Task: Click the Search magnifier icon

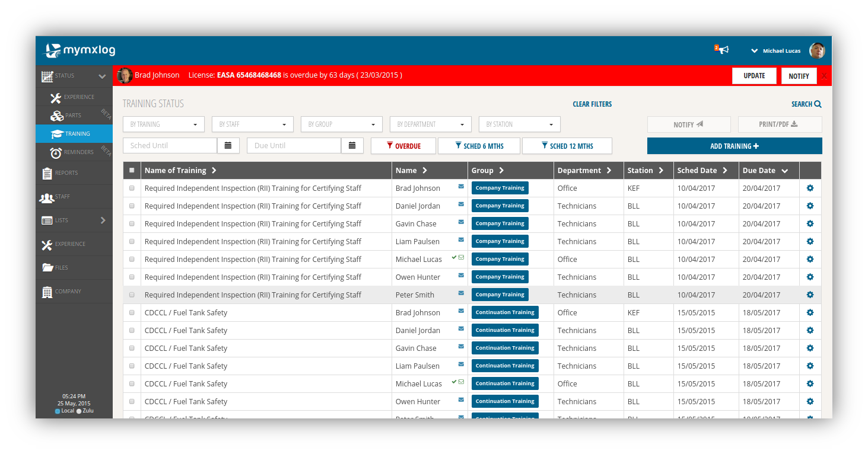Action: 818,104
